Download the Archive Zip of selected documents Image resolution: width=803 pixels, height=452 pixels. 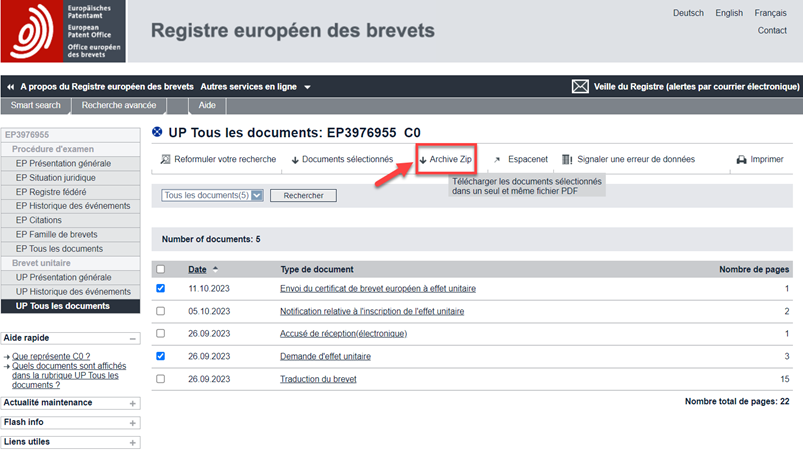[445, 159]
